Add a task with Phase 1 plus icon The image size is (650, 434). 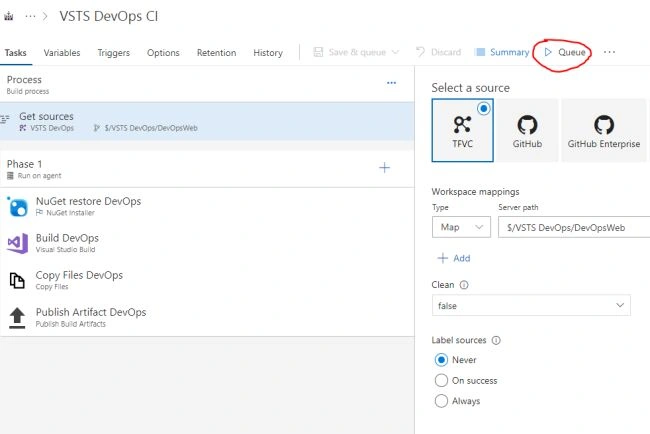point(384,167)
